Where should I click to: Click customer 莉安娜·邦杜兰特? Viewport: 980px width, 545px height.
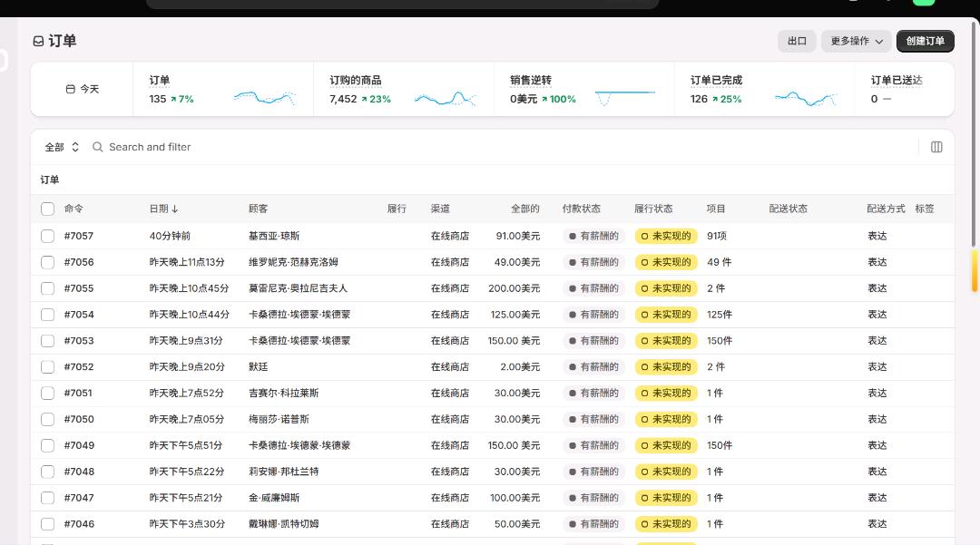284,472
